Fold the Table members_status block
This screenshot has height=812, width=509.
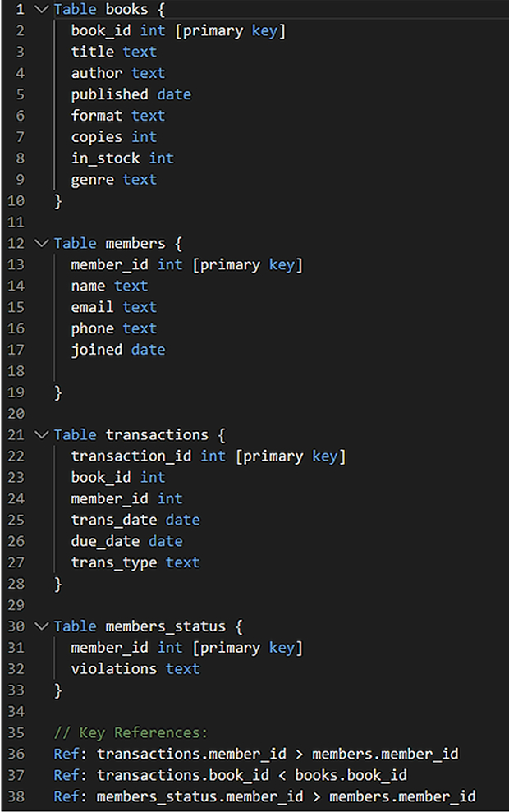click(x=42, y=626)
